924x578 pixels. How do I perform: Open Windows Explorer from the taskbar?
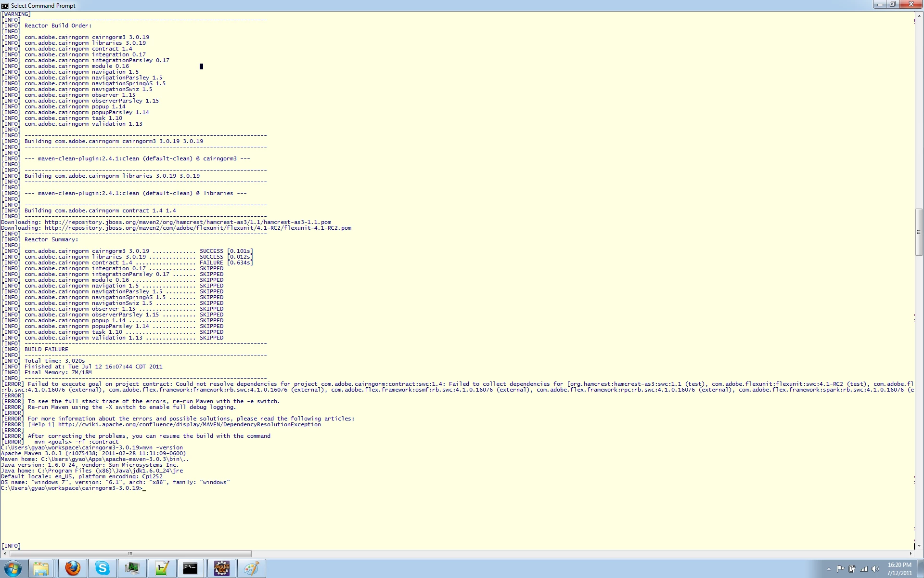[x=41, y=568]
